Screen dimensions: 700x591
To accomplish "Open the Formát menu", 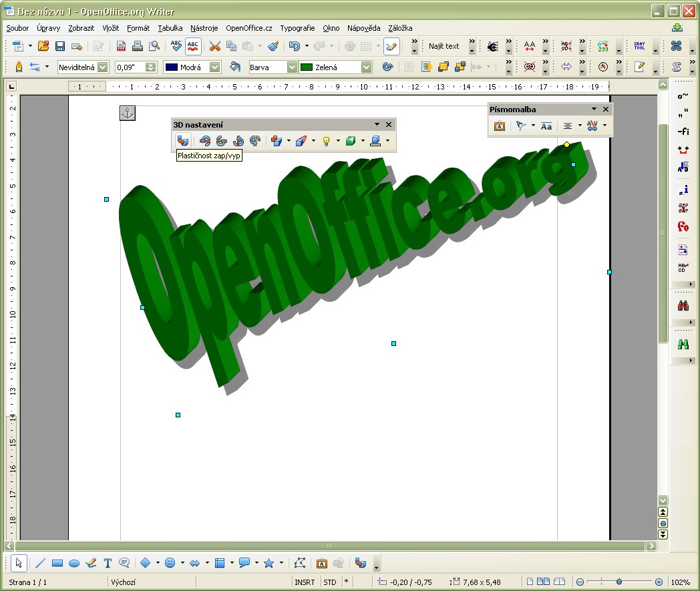I will pos(138,28).
